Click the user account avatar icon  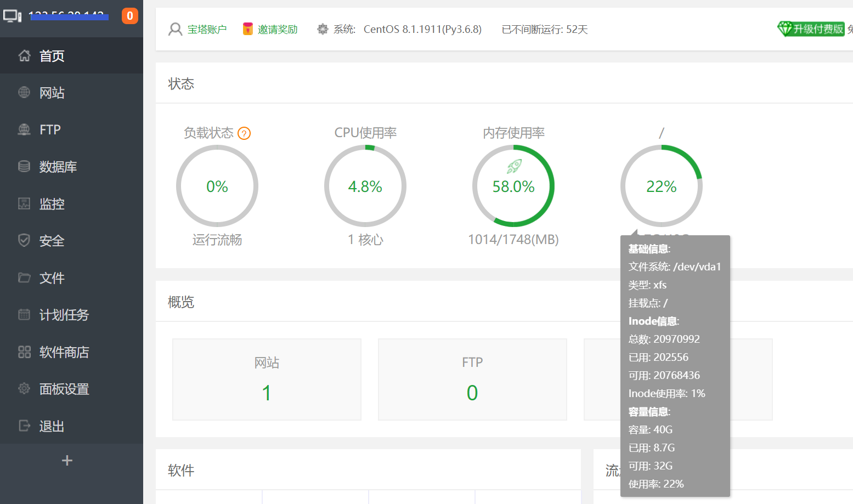point(175,29)
